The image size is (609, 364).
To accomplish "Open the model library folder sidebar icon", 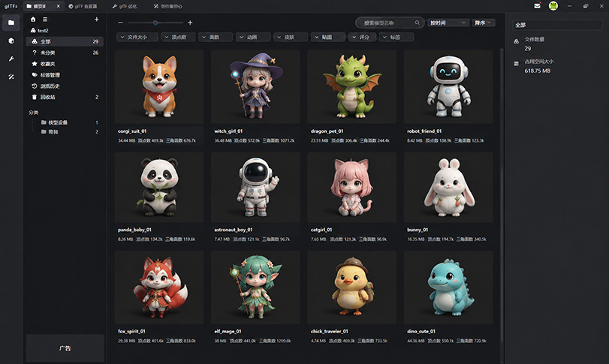I will pyautogui.click(x=11, y=23).
